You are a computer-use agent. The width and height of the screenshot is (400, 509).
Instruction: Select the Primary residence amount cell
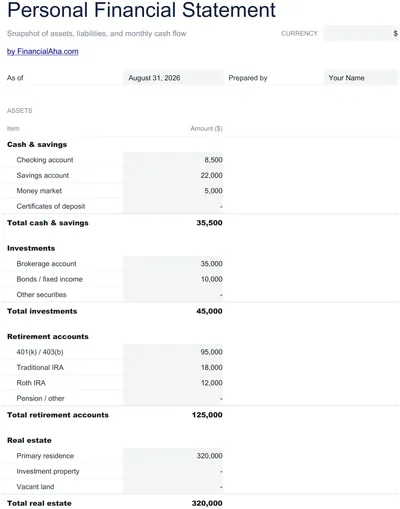(x=173, y=456)
